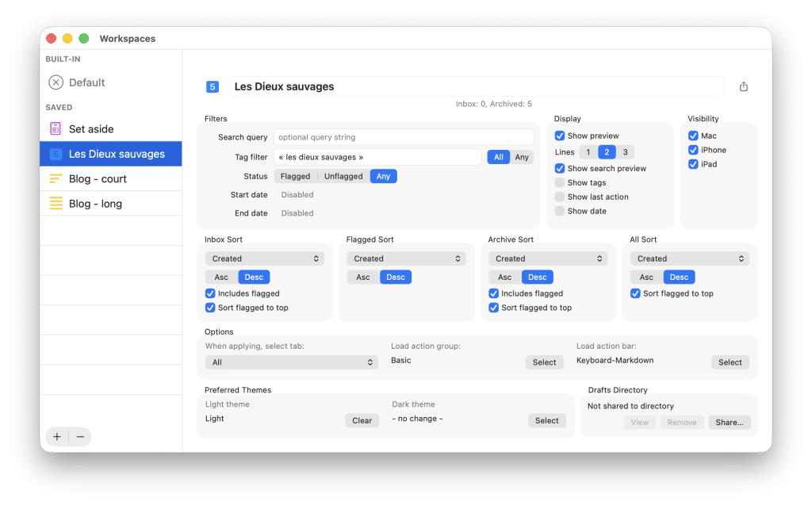
Task: Click the Set aside list icon
Action: click(56, 129)
